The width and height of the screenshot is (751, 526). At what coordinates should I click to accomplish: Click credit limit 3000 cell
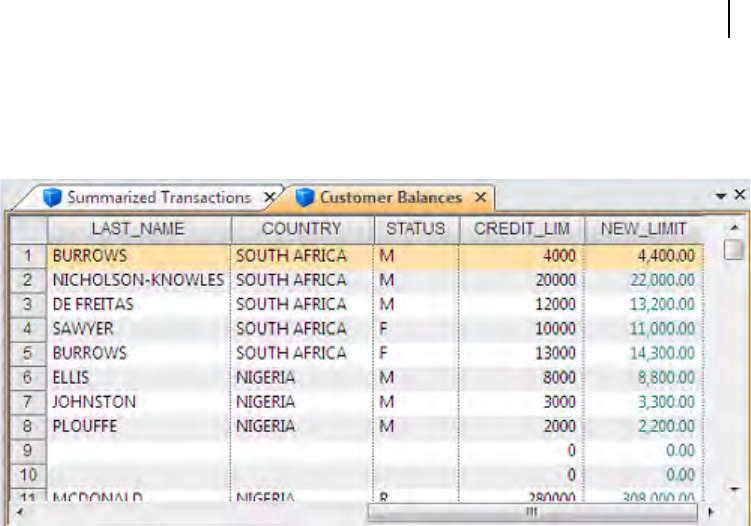click(x=522, y=402)
